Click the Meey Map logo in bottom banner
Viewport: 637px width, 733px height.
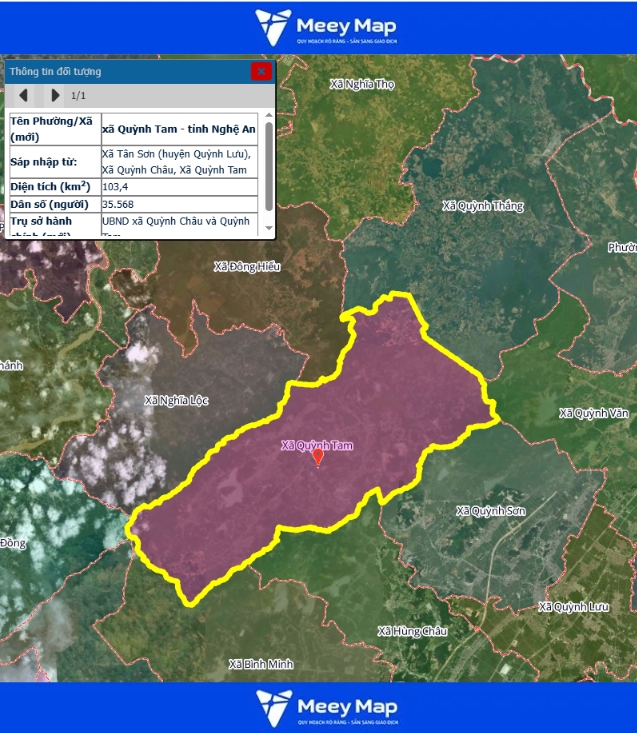click(x=326, y=707)
